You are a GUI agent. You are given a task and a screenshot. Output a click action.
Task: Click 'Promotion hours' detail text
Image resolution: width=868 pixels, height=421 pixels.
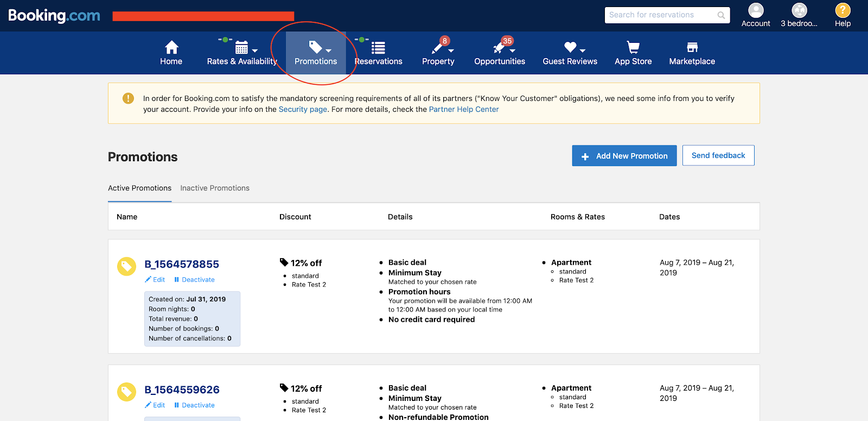(419, 292)
